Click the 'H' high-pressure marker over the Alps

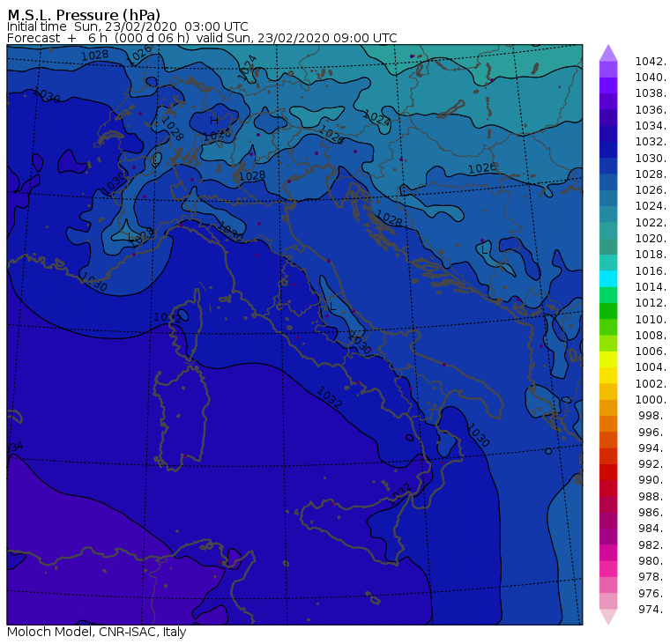(x=213, y=121)
